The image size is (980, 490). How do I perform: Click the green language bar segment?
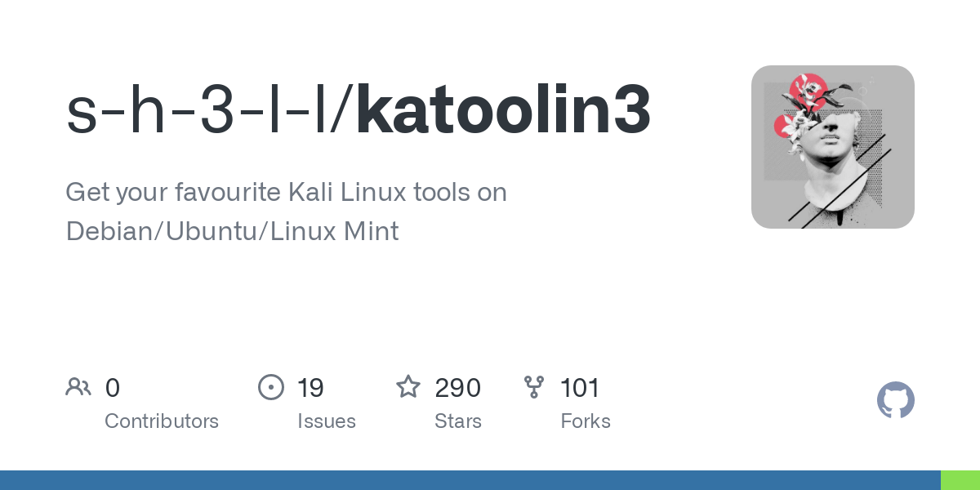click(x=960, y=480)
